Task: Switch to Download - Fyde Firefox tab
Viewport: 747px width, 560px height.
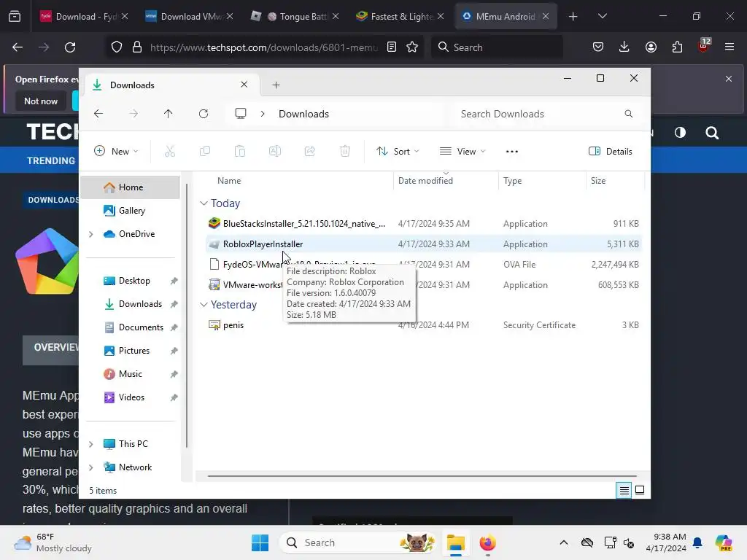Action: [83, 16]
